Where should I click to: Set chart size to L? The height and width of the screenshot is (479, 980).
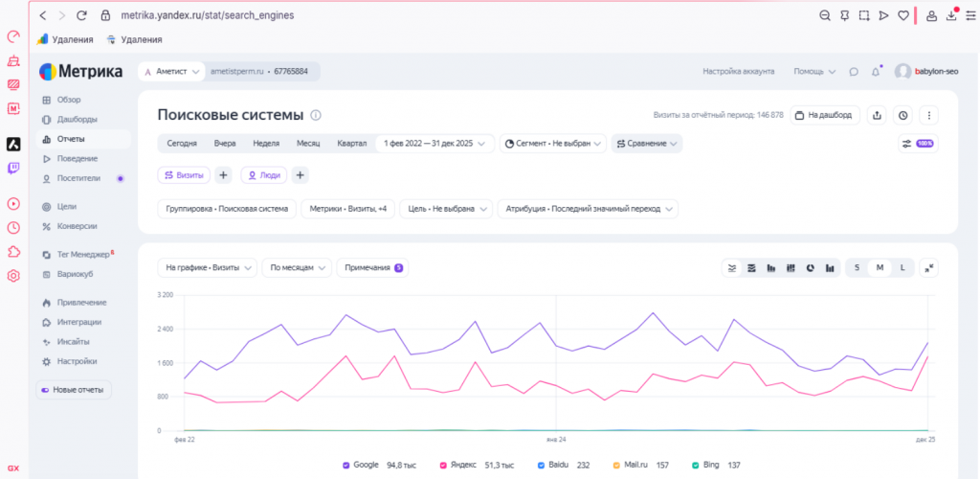[902, 267]
